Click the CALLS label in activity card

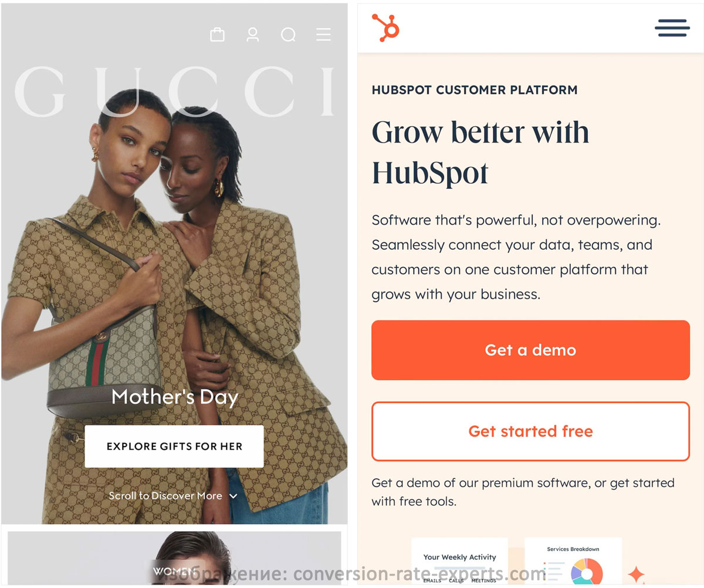pos(456,580)
